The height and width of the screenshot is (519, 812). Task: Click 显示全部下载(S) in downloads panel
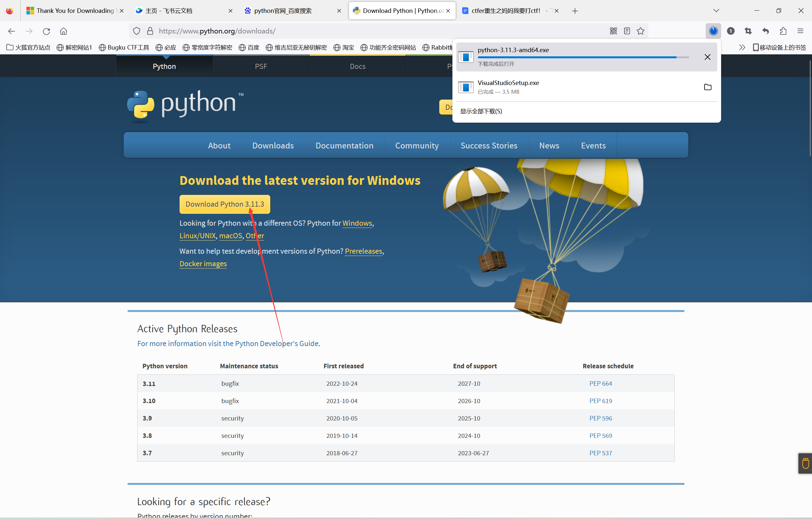[x=481, y=111]
